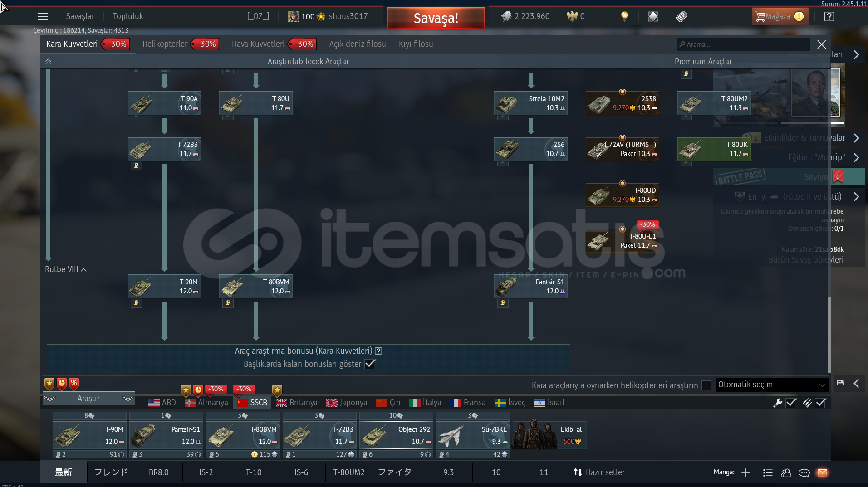The width and height of the screenshot is (868, 487).
Task: Toggle the auto-refill ammo checkbox
Action: (x=821, y=403)
